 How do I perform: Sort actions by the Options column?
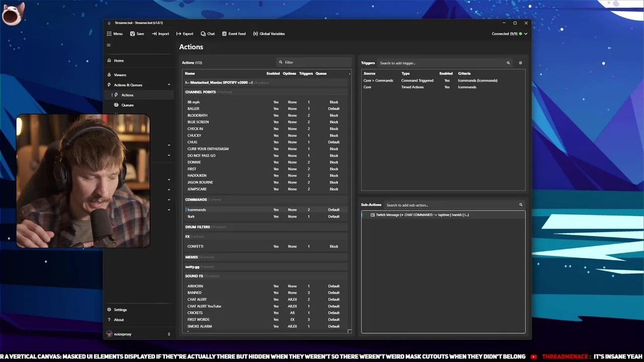289,73
